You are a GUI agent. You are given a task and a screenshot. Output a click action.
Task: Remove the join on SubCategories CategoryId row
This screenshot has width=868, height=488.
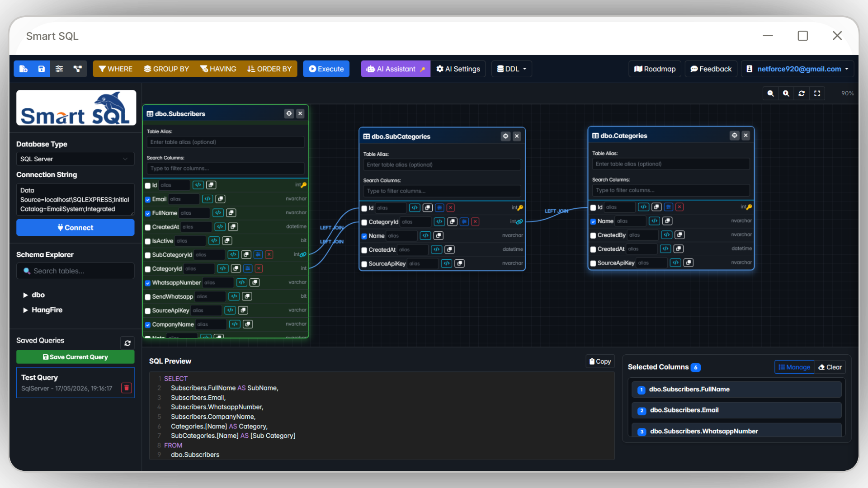pos(475,222)
